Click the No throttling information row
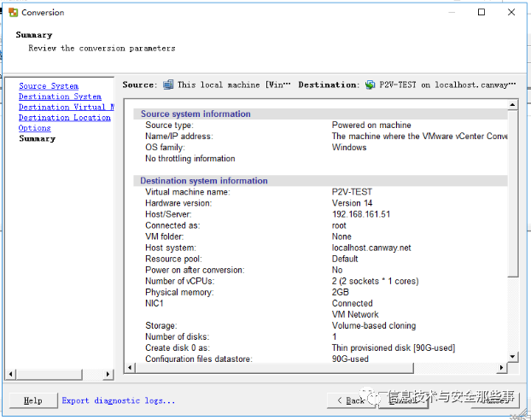Screen dimensions: 531x420 click(x=190, y=159)
